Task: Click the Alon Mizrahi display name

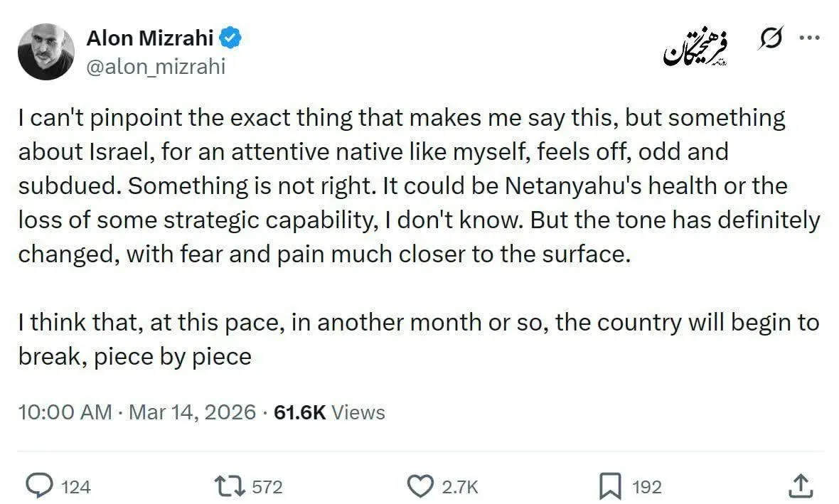Action: [150, 38]
